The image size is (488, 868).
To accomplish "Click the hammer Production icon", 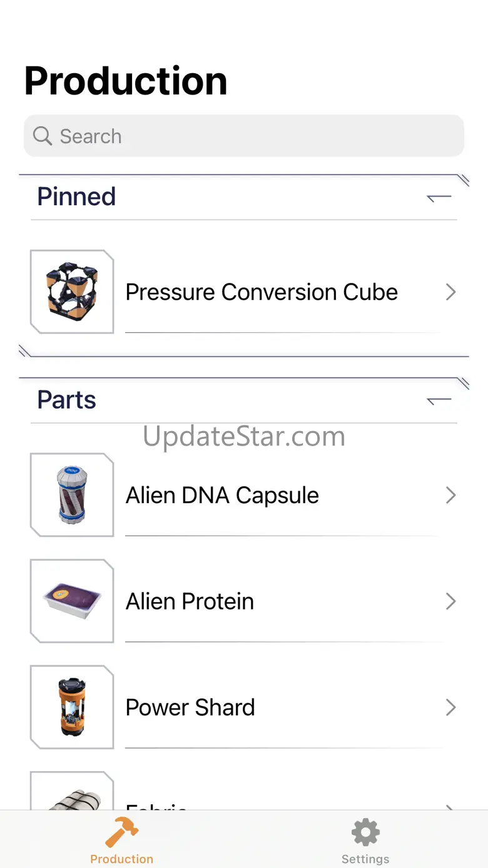I will [121, 832].
